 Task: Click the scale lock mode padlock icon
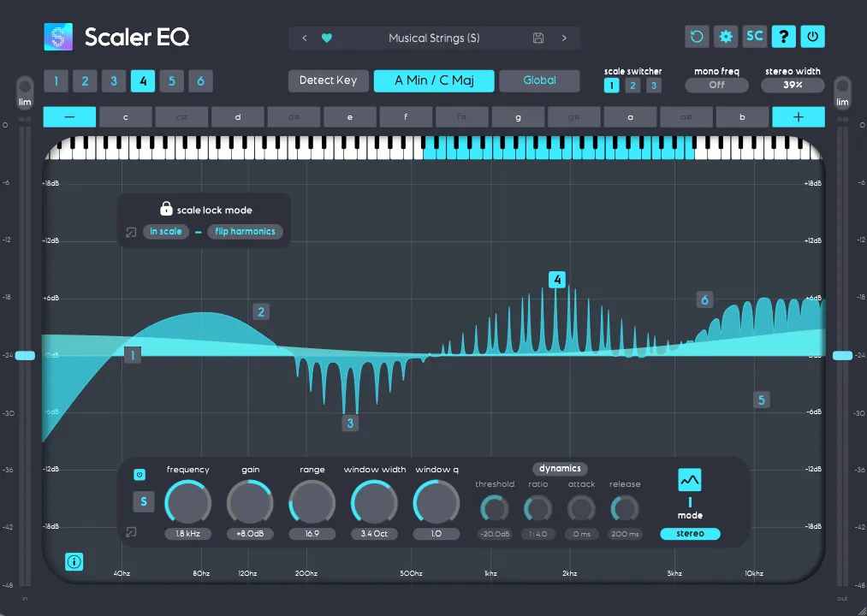point(166,209)
